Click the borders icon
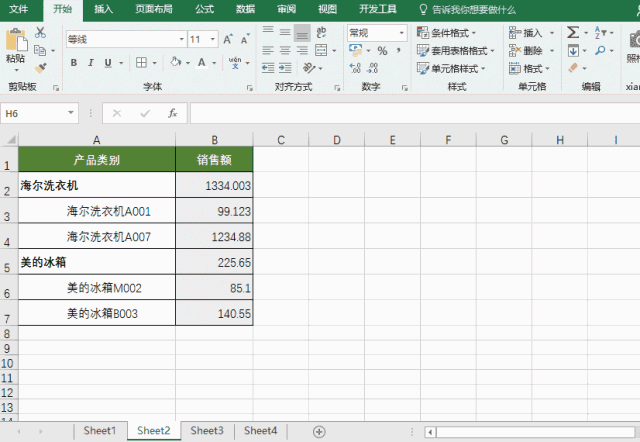The height and width of the screenshot is (442, 640). (x=141, y=62)
